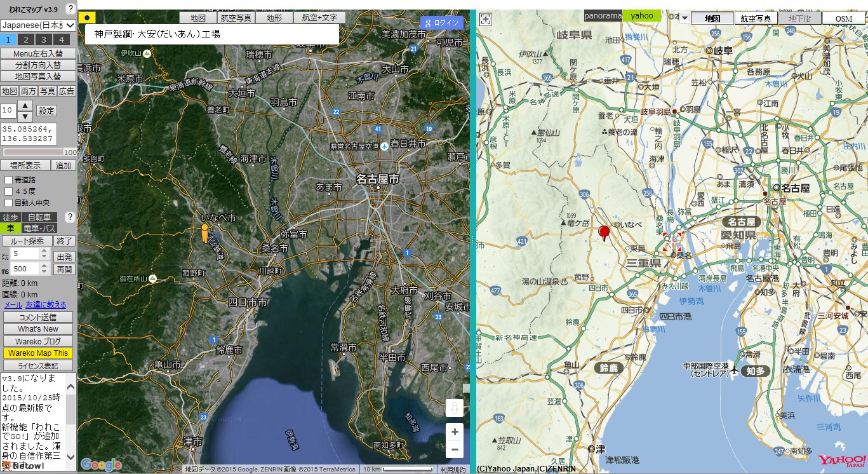Click 追加 button
The image size is (868, 474).
(63, 165)
